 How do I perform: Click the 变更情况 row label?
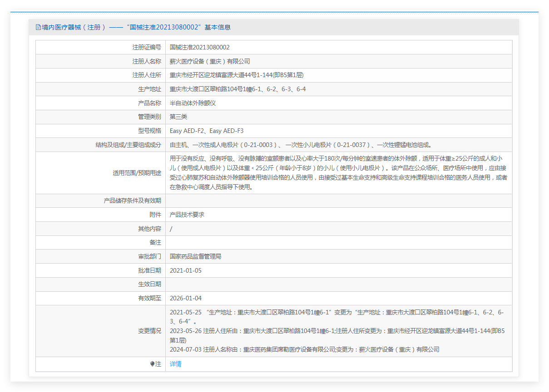click(x=149, y=331)
